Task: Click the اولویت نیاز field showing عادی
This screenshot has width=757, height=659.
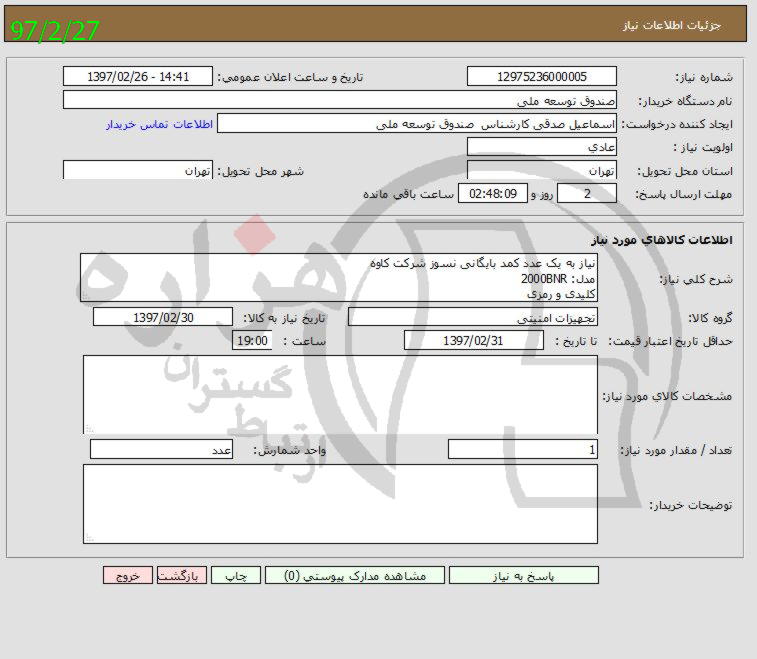Action: [541, 147]
